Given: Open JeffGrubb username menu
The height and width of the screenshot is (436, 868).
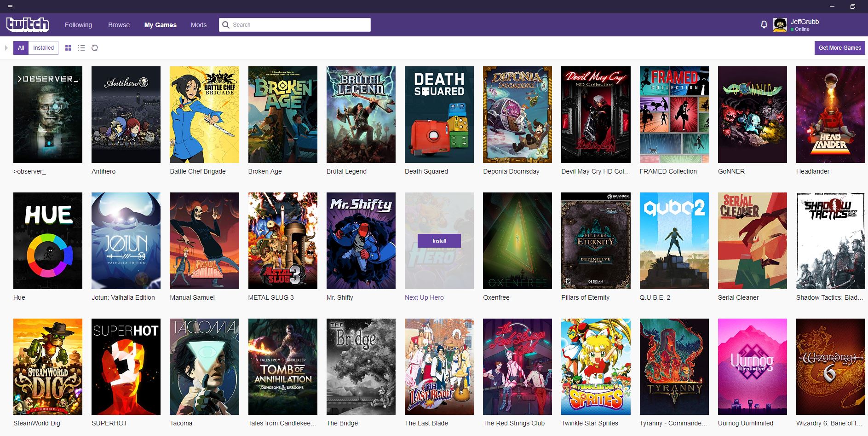Looking at the screenshot, I should tap(805, 22).
